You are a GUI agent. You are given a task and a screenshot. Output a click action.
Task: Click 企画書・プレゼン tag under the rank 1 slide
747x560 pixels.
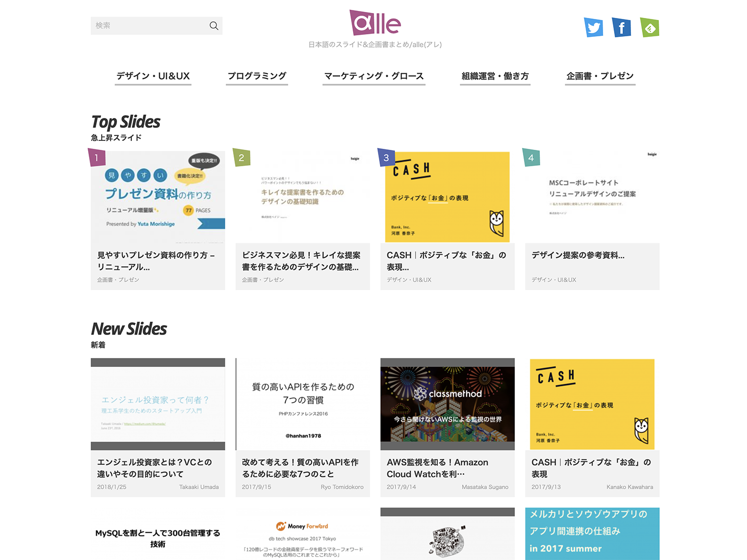point(118,280)
